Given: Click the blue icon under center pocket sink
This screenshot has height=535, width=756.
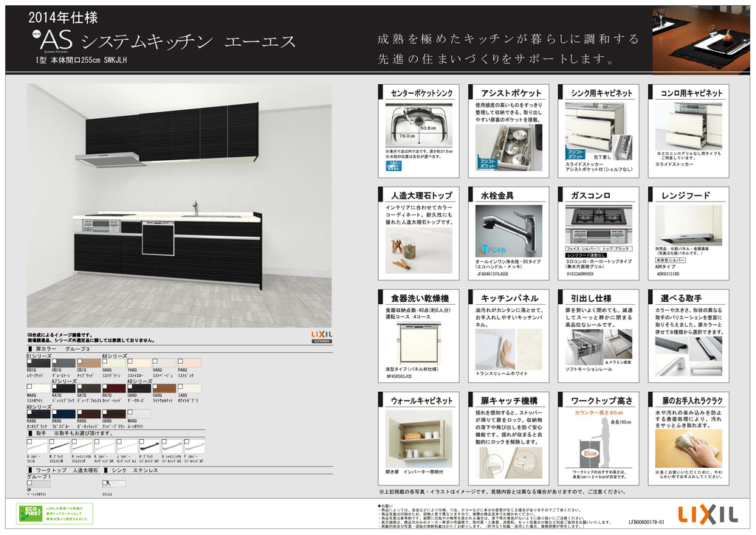Looking at the screenshot, I should click(393, 167).
